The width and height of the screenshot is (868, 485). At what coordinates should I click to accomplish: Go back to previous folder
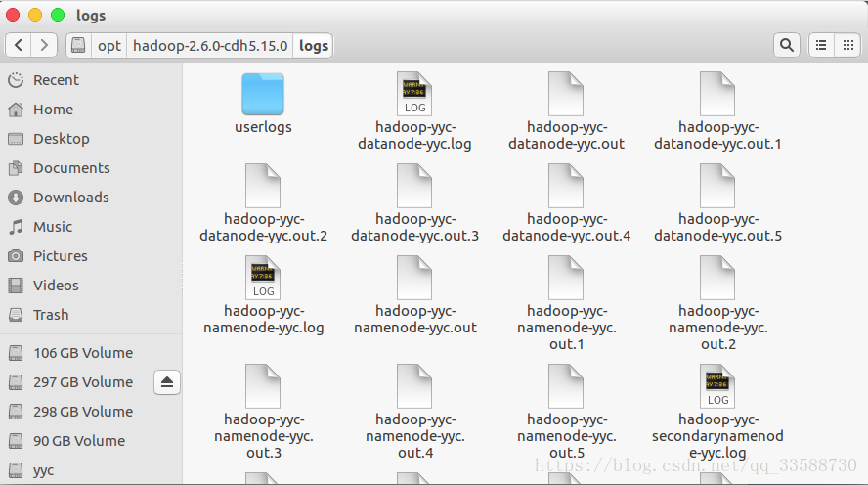coord(19,45)
